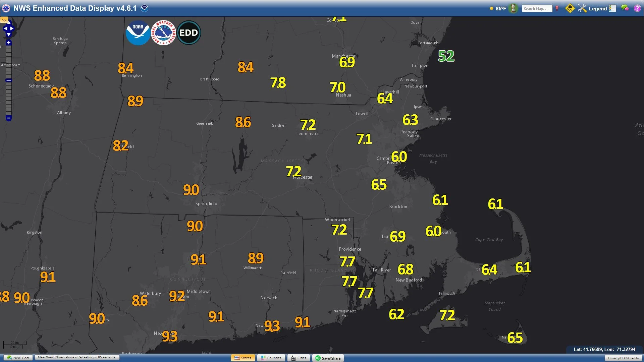
Task: Show the Legend list icon
Action: coord(612,8)
